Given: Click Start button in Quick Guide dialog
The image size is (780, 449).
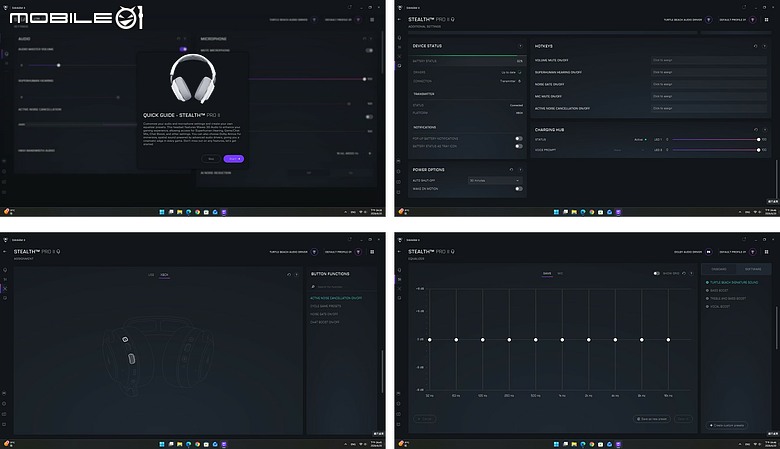Looking at the screenshot, I should click(x=234, y=159).
